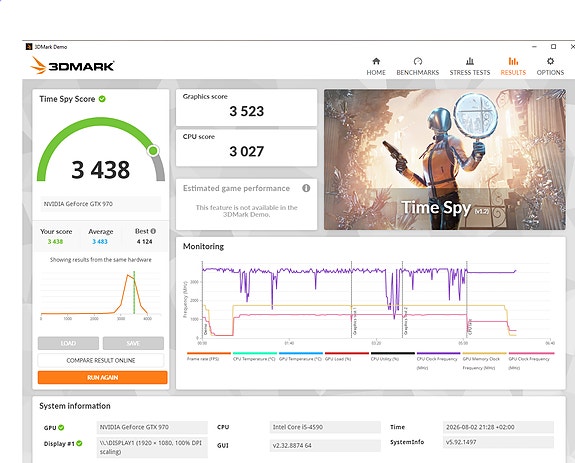Screen dimensions: 575x463
Task: Click the Average score 3 483
Action: click(x=100, y=242)
